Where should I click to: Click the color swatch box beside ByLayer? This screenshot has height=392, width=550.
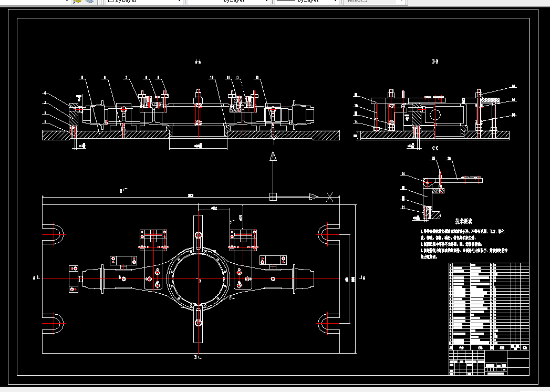coord(110,1)
